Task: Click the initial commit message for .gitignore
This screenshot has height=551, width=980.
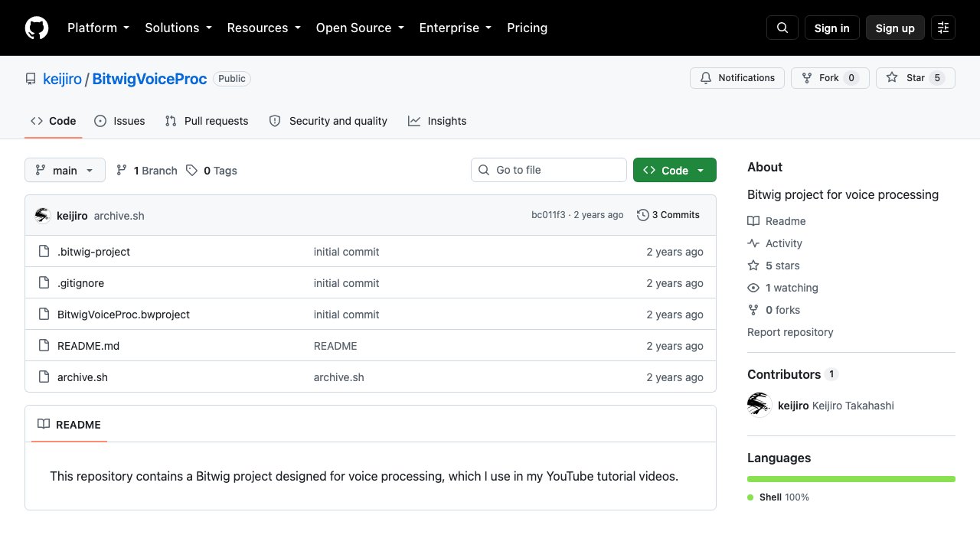Action: pos(346,283)
